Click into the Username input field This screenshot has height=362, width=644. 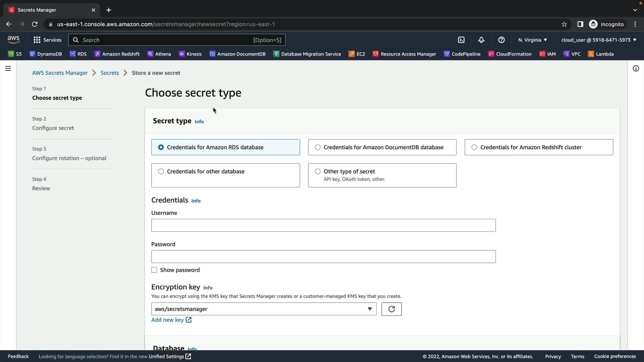[x=323, y=225]
